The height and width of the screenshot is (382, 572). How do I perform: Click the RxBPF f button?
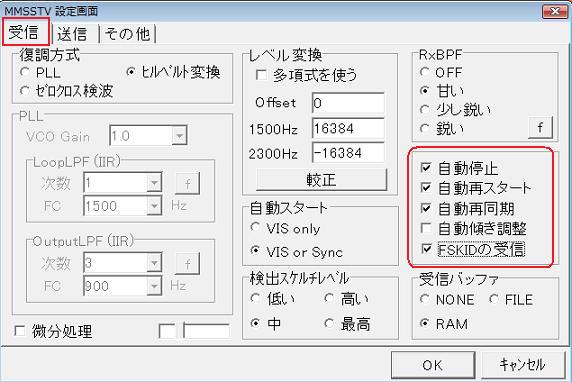(x=540, y=127)
